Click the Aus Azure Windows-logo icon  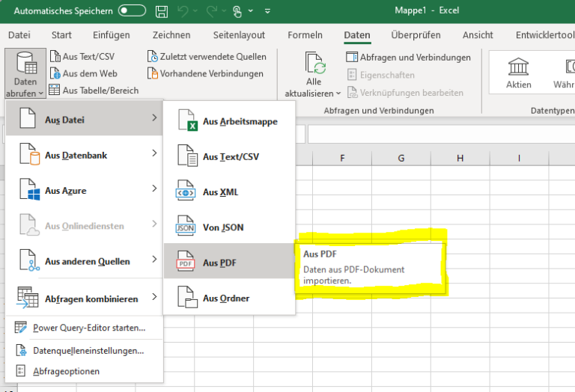[x=29, y=189]
